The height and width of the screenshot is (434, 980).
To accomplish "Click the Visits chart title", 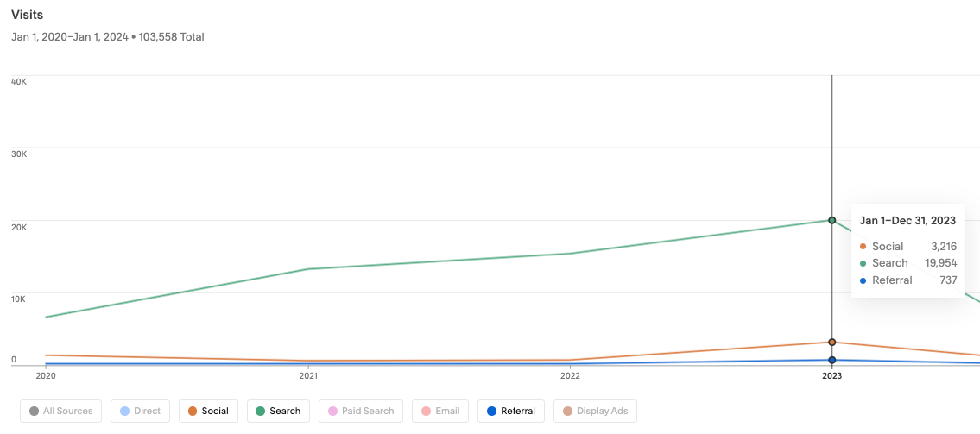I will click(x=27, y=15).
